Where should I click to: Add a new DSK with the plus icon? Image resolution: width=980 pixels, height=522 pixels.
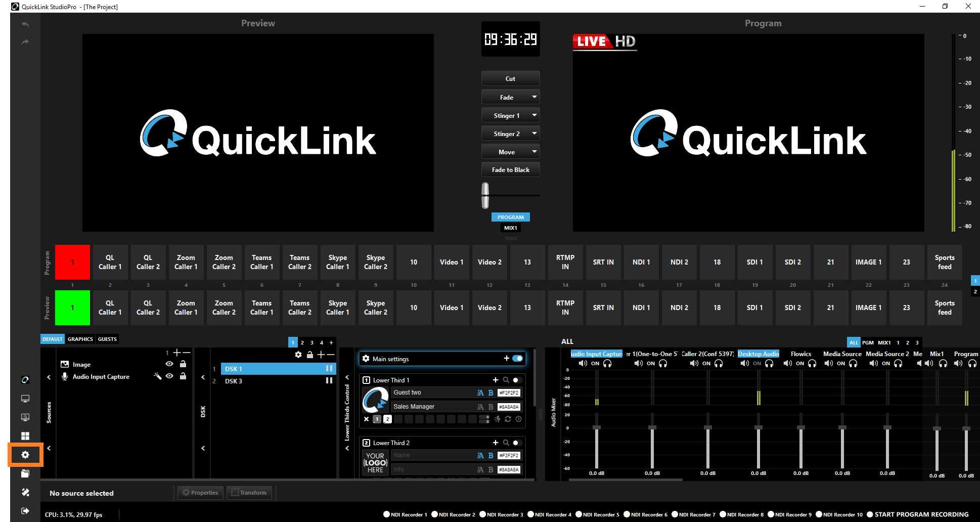click(x=321, y=355)
